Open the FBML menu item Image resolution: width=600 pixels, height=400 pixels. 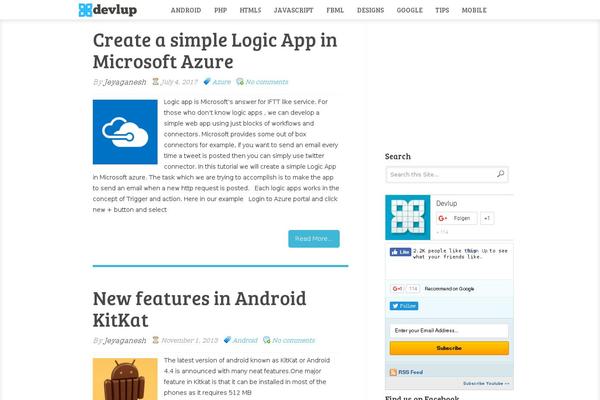click(x=335, y=10)
